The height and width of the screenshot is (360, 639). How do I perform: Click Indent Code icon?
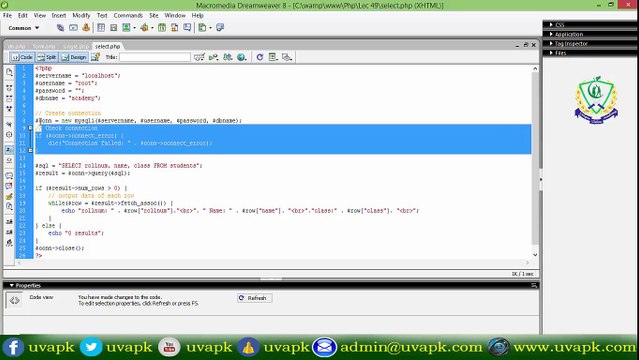9,222
